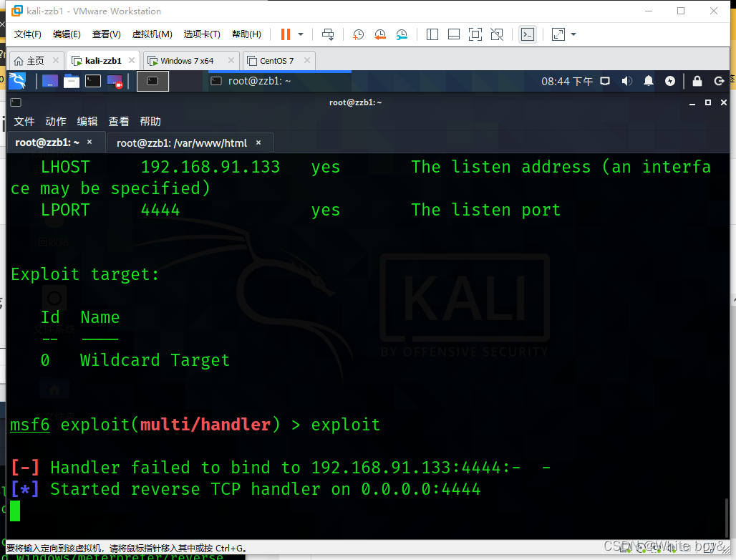Close the 主页 tab
This screenshot has height=560, width=736.
(56, 60)
